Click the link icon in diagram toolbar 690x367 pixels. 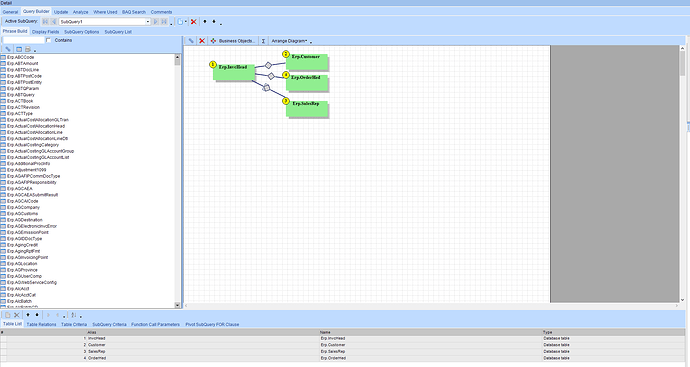point(191,41)
